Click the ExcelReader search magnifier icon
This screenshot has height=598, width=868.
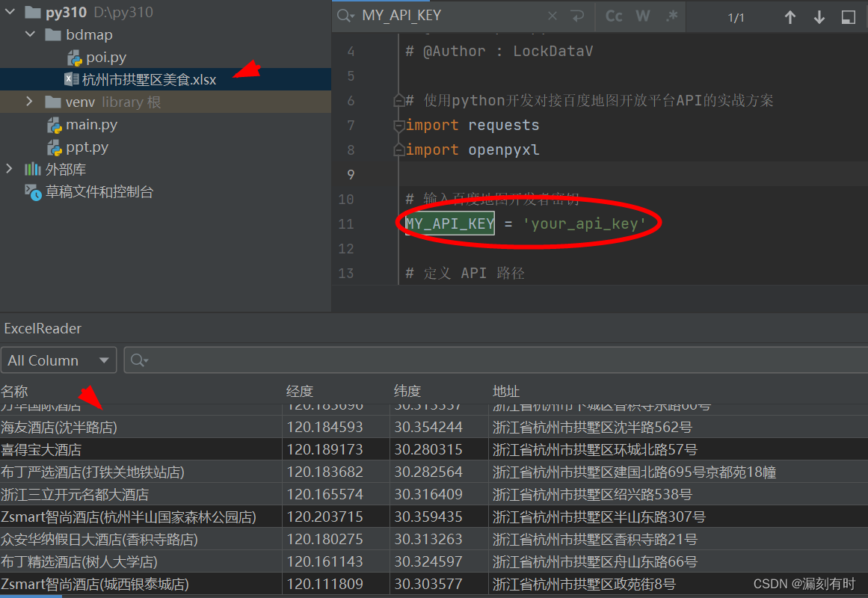click(x=139, y=360)
